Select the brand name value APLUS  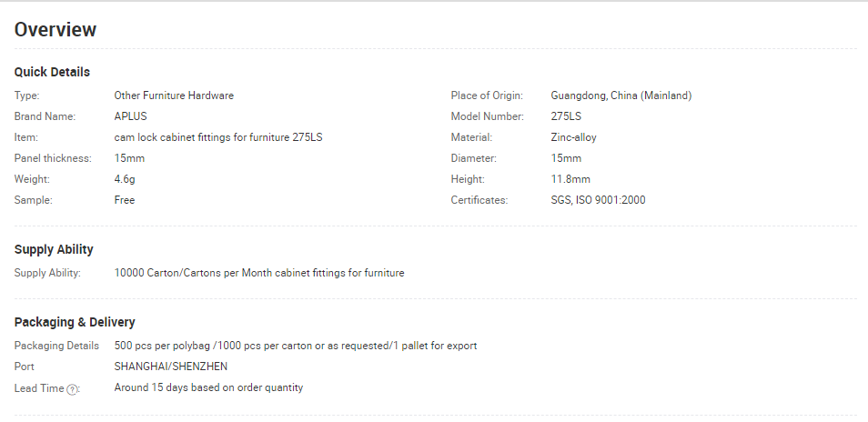pos(131,116)
